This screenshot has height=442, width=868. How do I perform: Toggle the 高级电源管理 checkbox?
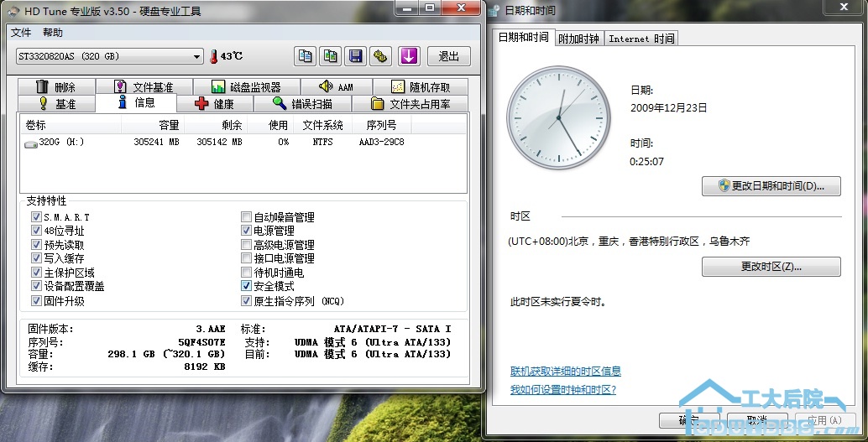pos(246,245)
